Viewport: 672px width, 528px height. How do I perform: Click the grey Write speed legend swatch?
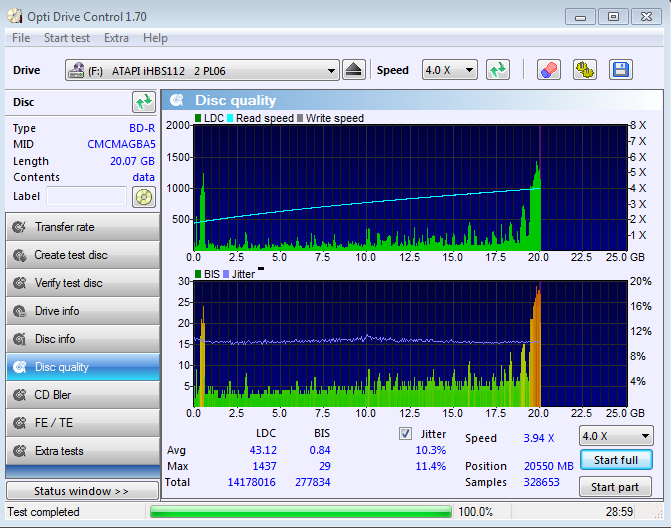click(300, 118)
